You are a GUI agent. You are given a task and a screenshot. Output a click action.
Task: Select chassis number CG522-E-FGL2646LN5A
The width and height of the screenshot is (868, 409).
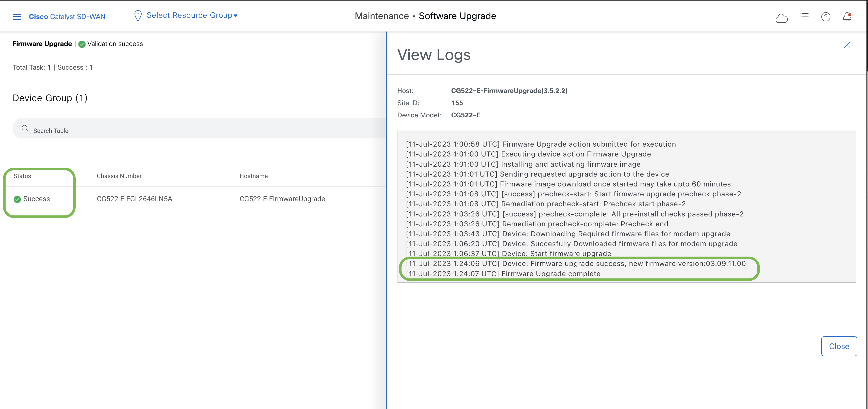point(135,199)
